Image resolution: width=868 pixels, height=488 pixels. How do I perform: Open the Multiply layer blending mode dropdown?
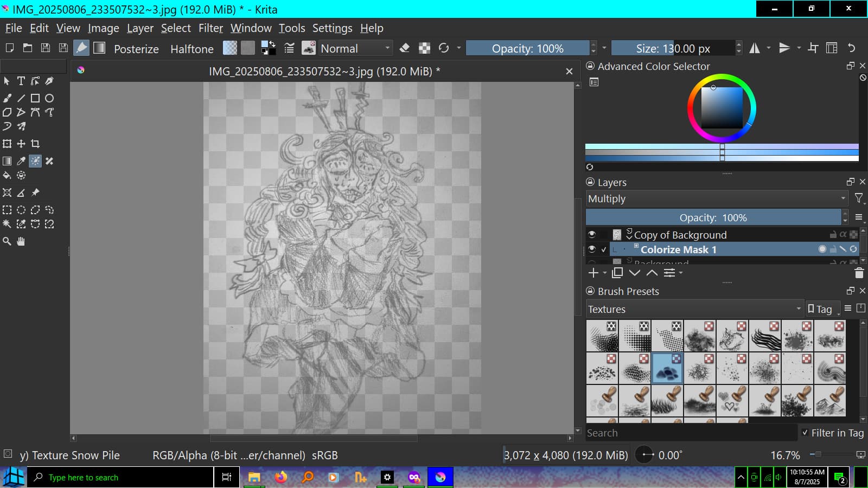[x=717, y=199]
